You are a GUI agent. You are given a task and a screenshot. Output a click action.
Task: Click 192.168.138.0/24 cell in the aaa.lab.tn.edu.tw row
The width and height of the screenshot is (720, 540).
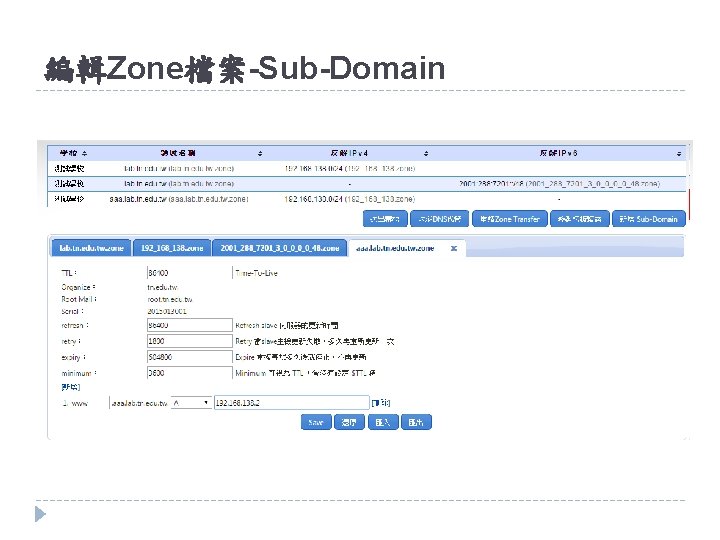[x=349, y=199]
